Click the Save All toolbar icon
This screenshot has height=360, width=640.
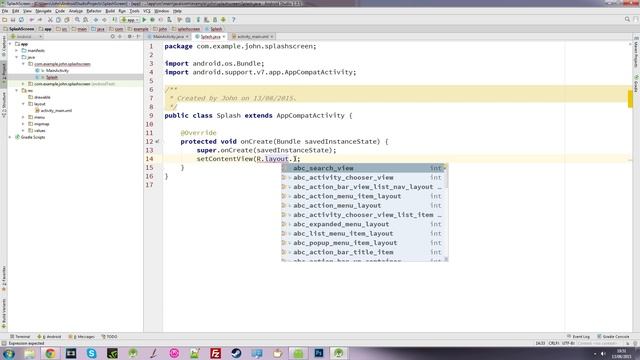click(x=13, y=20)
